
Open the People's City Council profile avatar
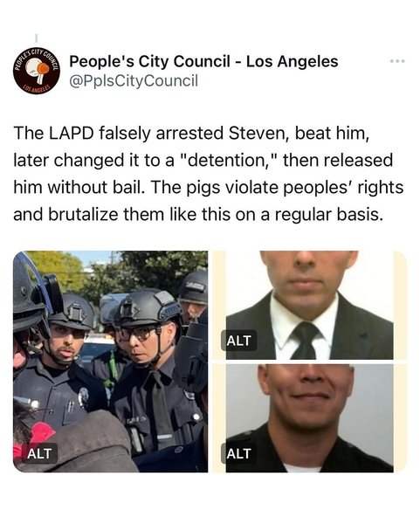[x=37, y=71]
